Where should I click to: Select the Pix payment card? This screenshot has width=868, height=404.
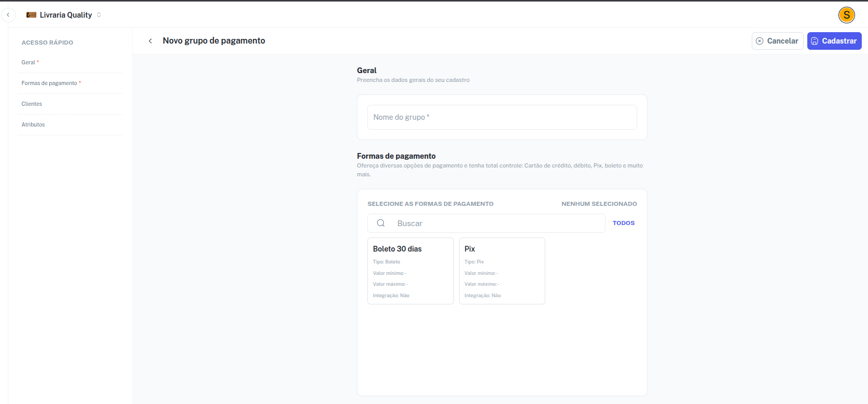tap(502, 271)
